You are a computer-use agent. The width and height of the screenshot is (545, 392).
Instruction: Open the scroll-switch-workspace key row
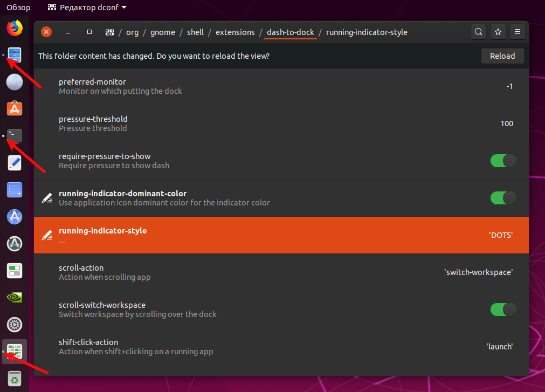click(281, 310)
